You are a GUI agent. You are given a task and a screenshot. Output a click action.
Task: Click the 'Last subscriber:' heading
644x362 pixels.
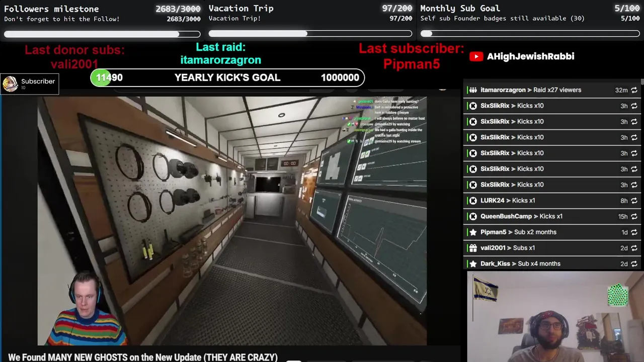pyautogui.click(x=412, y=49)
